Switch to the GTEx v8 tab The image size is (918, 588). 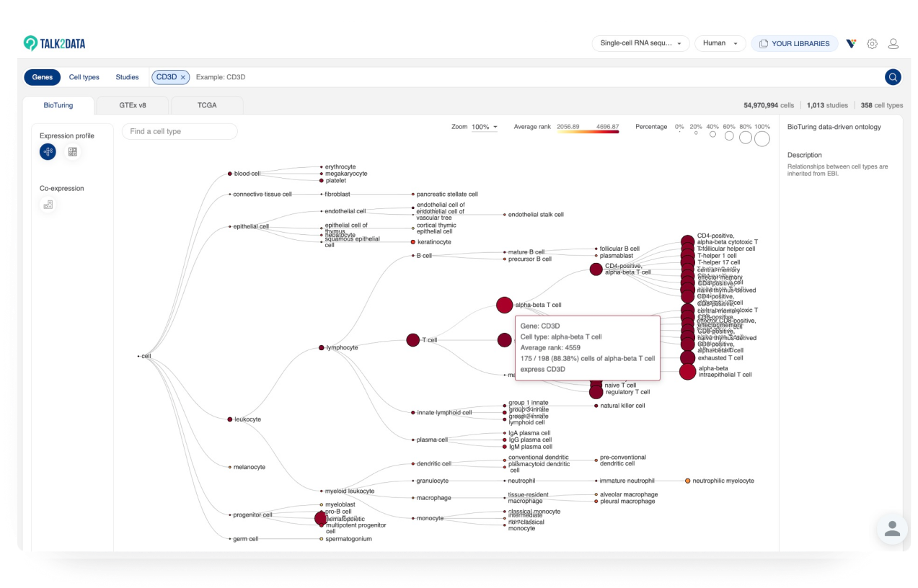[x=133, y=105]
